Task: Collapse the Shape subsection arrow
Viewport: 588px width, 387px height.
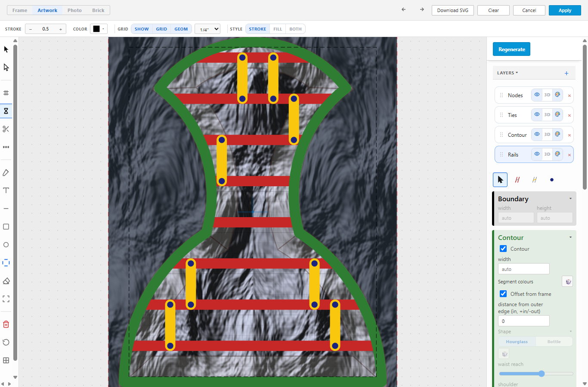Action: coord(571,332)
